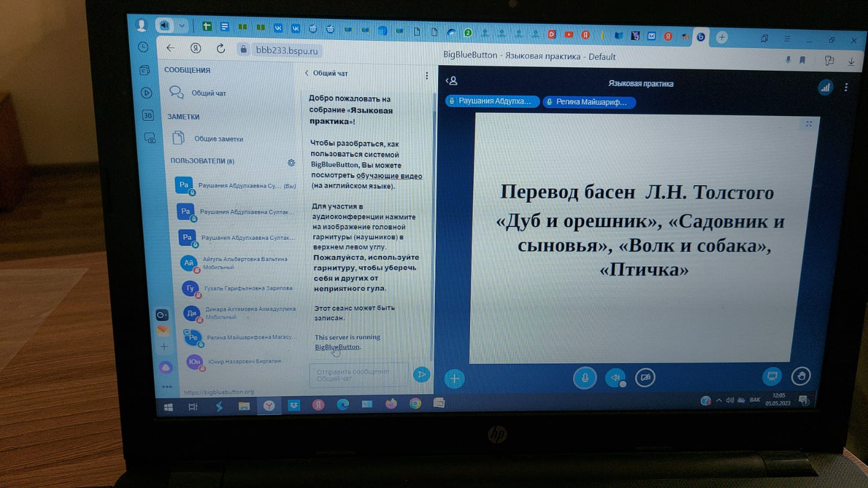
Task: Click the chat message input field
Action: click(358, 375)
